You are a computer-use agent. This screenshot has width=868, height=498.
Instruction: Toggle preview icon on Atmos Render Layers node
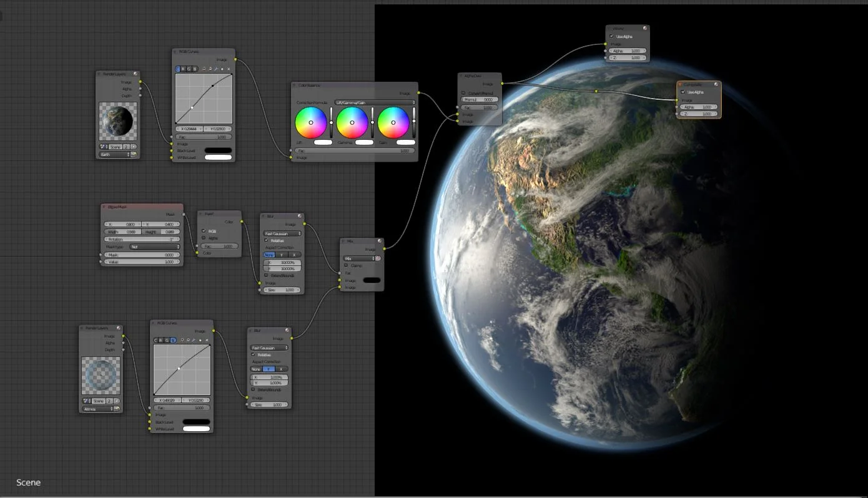(x=118, y=328)
